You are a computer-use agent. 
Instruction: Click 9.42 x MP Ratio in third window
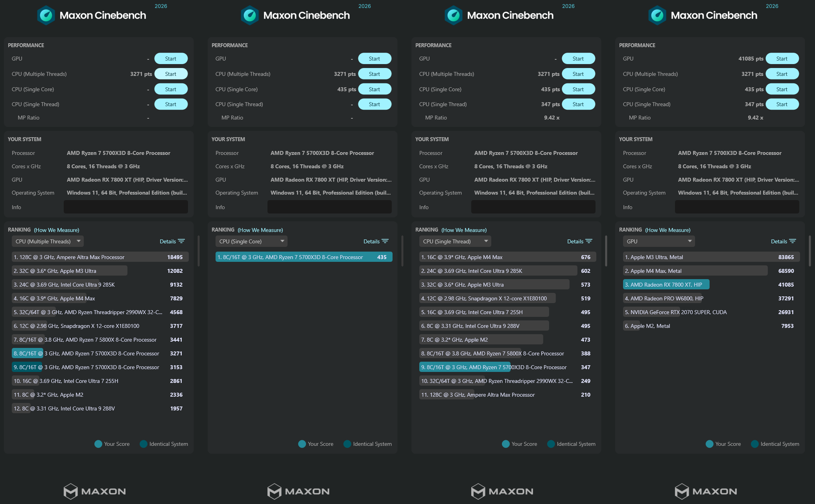tap(552, 118)
